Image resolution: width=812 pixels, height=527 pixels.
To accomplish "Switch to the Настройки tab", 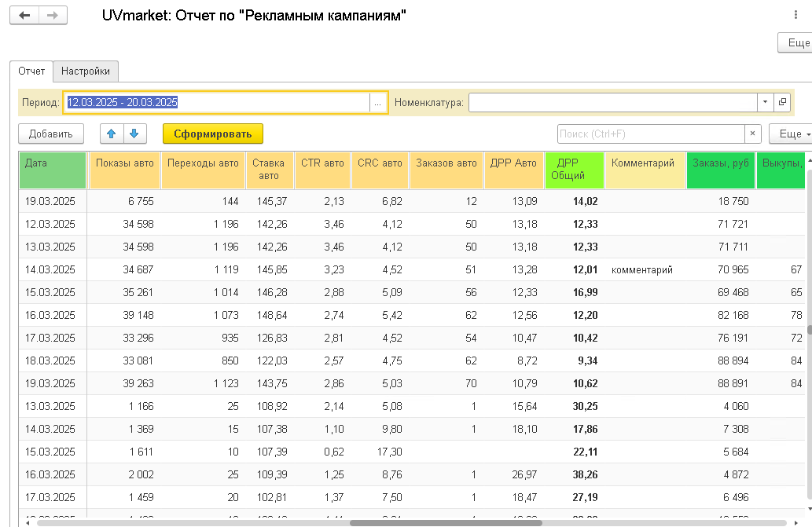I will [x=86, y=71].
